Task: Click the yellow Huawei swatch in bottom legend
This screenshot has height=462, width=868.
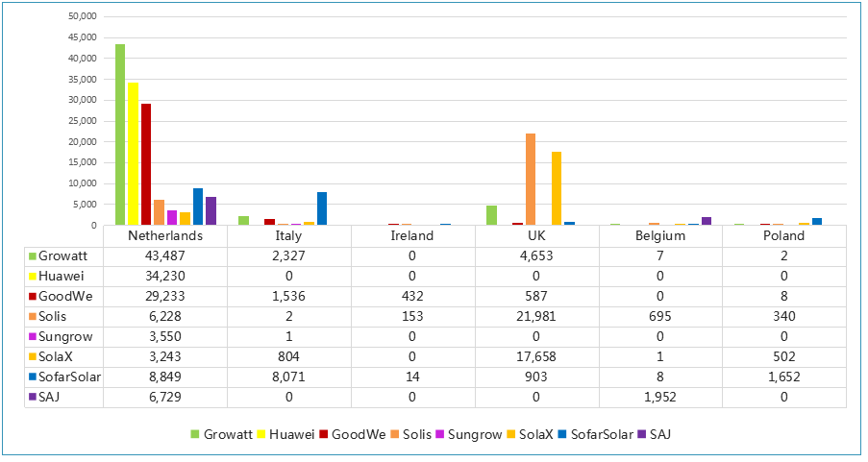Action: tap(261, 435)
